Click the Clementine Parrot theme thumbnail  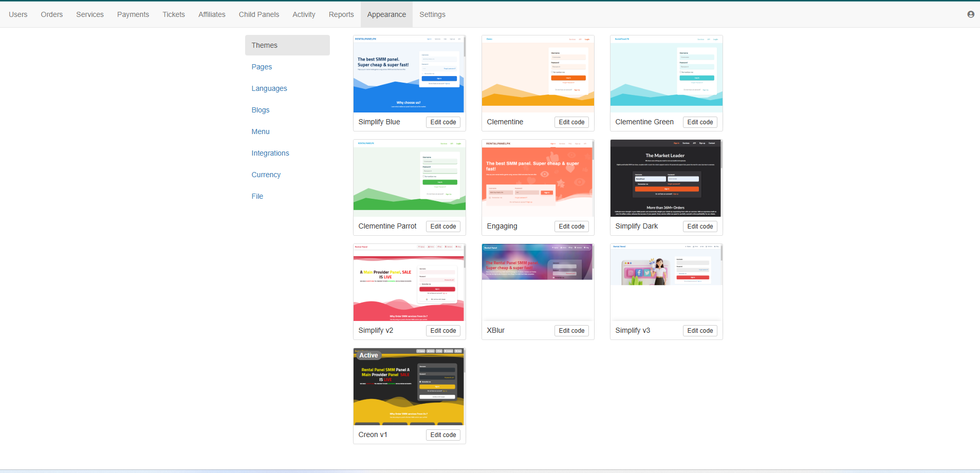tap(409, 178)
